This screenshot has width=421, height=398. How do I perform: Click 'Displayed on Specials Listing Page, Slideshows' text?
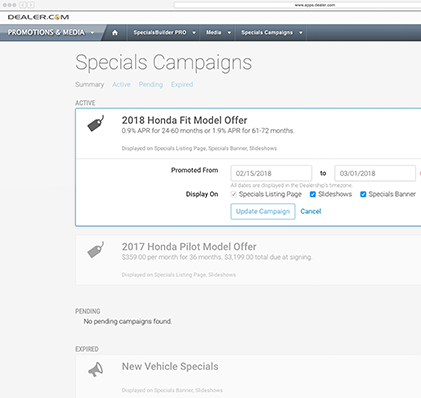pos(179,275)
